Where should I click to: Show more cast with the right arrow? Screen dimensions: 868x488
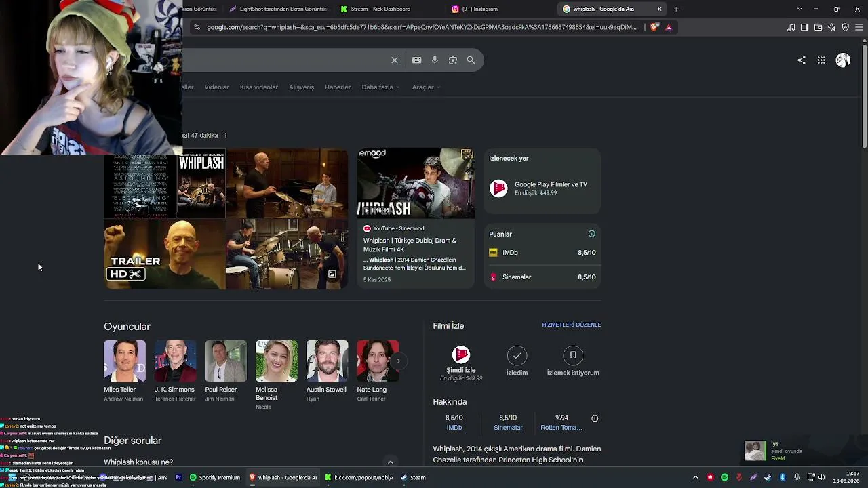pyautogui.click(x=398, y=361)
